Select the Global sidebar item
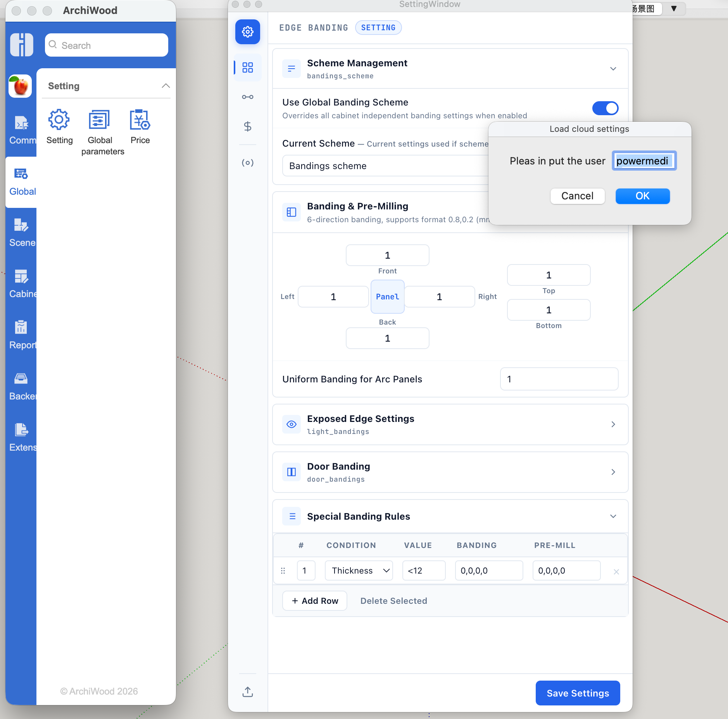Image resolution: width=728 pixels, height=719 pixels. tap(22, 182)
